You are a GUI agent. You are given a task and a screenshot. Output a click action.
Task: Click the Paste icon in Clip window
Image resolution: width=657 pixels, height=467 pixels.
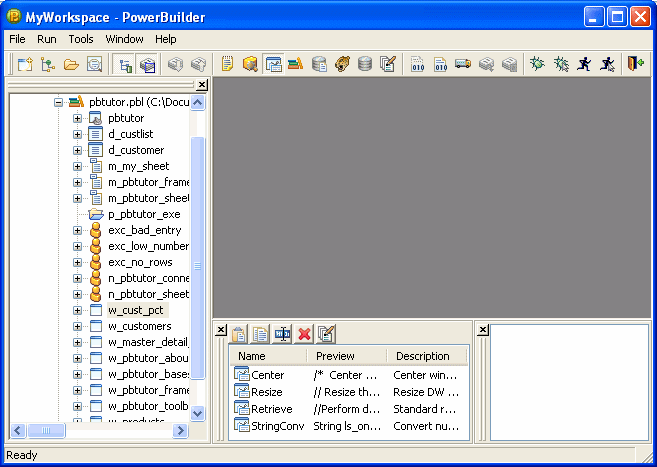(x=238, y=334)
